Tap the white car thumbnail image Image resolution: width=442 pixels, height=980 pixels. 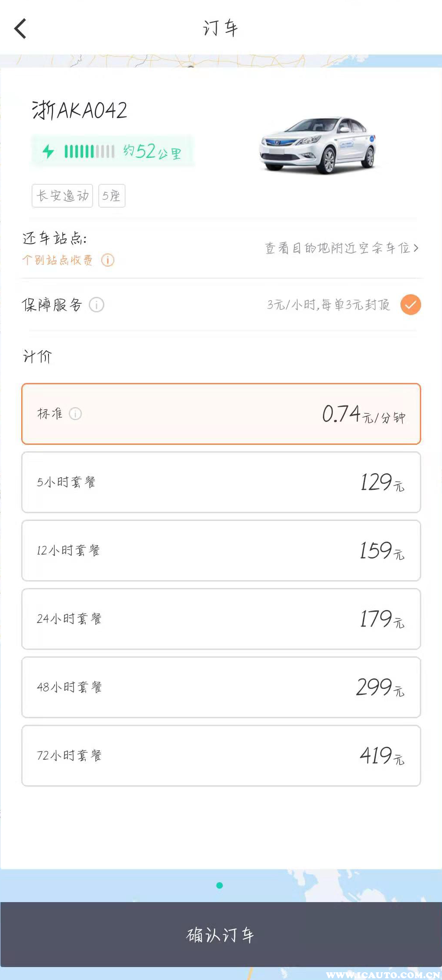(317, 145)
